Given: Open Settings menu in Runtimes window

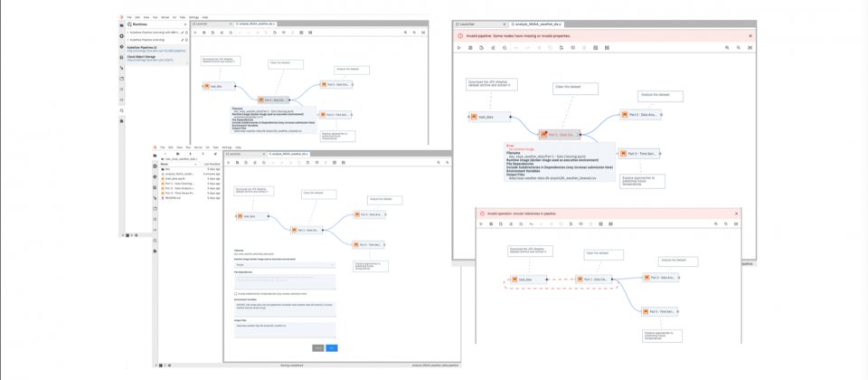Looking at the screenshot, I should pos(193,17).
